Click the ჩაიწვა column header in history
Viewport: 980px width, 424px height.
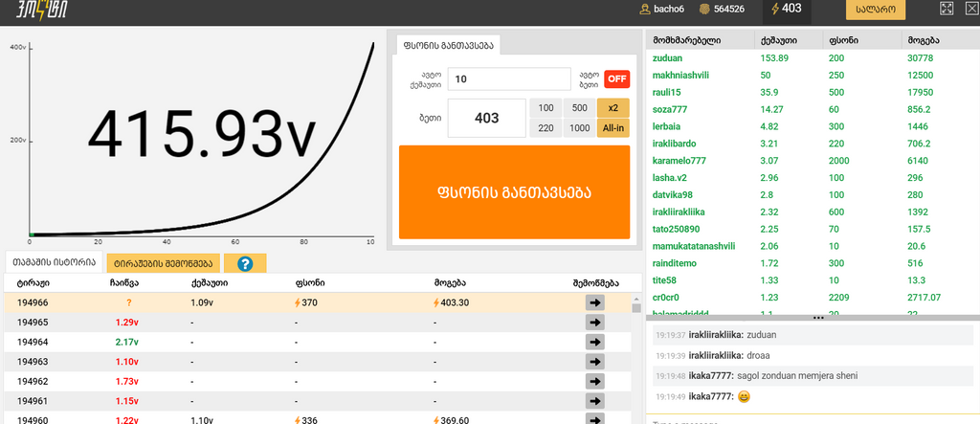[x=122, y=282]
